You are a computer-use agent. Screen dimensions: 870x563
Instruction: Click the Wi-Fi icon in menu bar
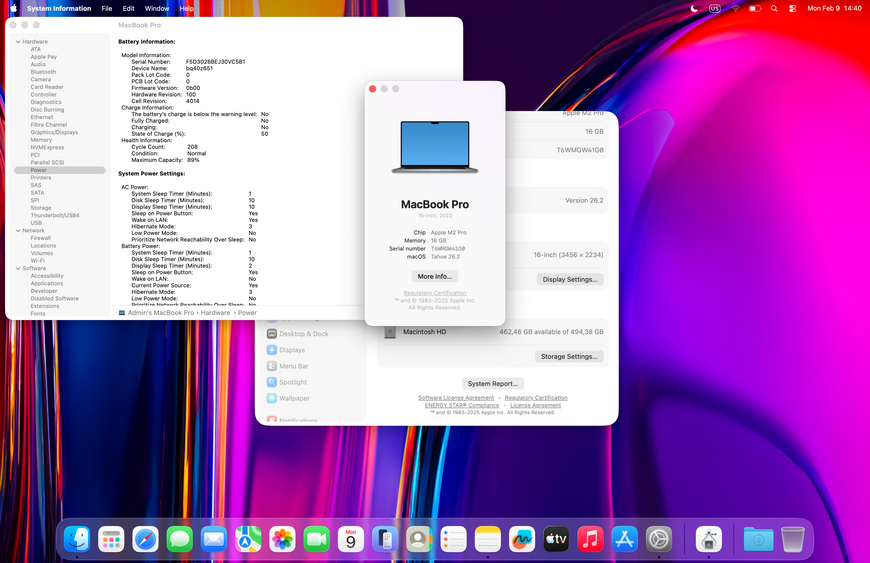(x=735, y=8)
